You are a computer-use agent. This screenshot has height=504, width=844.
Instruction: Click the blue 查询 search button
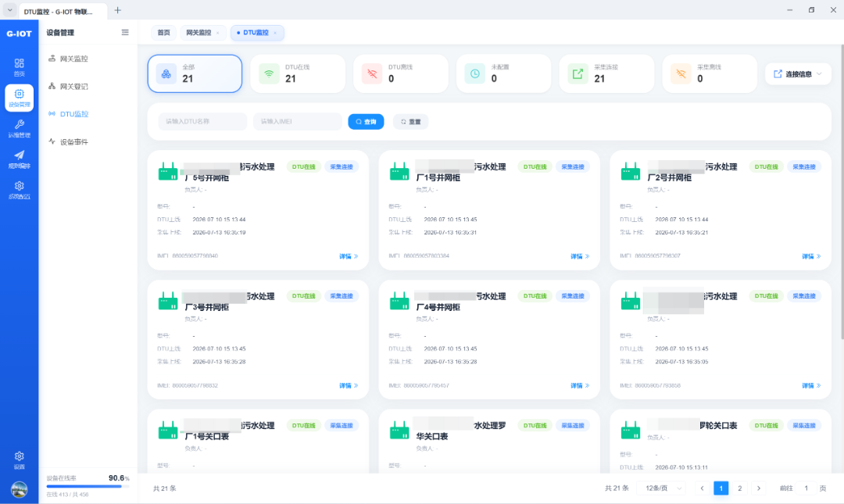pos(366,122)
